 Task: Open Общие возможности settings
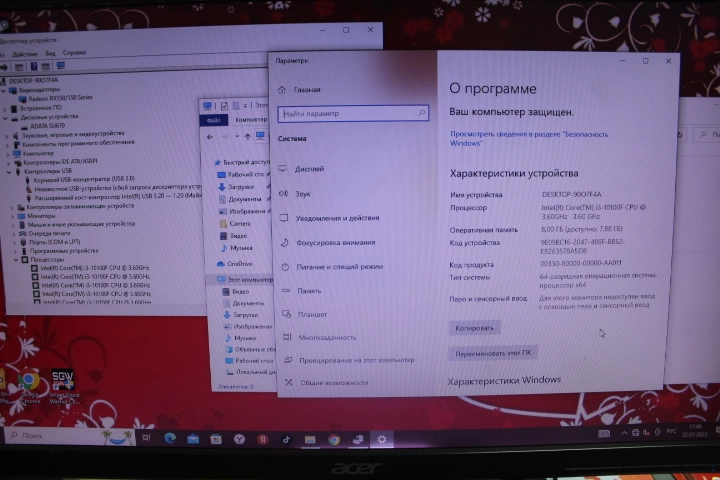pyautogui.click(x=326, y=383)
